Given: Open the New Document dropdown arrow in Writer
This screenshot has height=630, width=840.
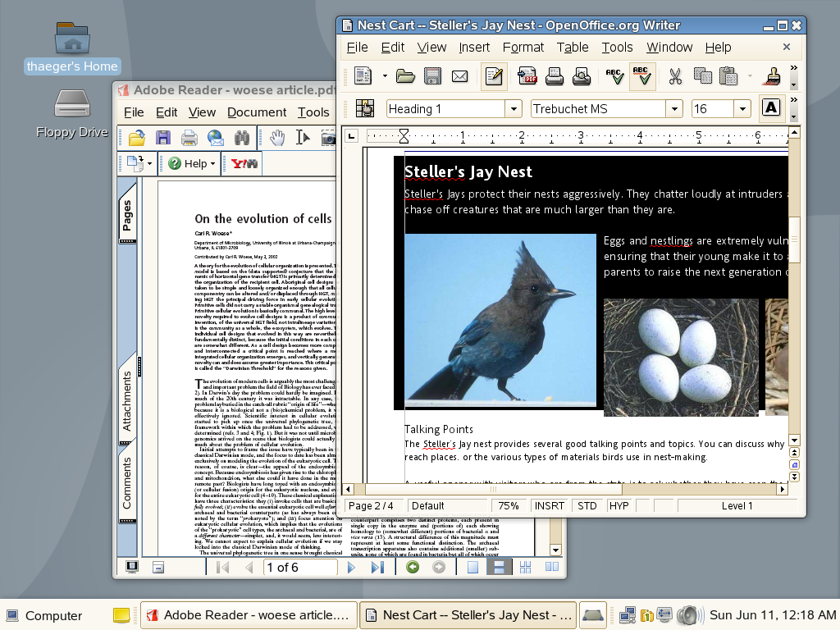Looking at the screenshot, I should (385, 76).
